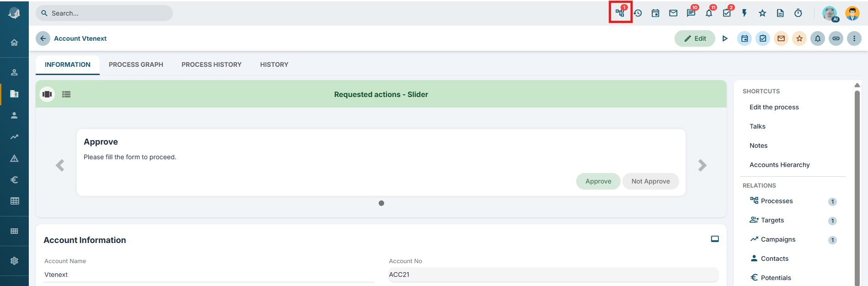Open the quick-create lightning bolt icon
Viewport: 868px width, 286px height.
point(745,13)
